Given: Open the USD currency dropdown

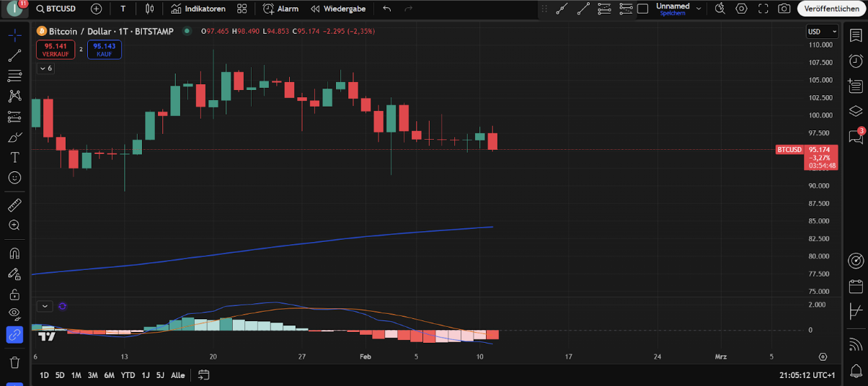Looking at the screenshot, I should tap(822, 32).
